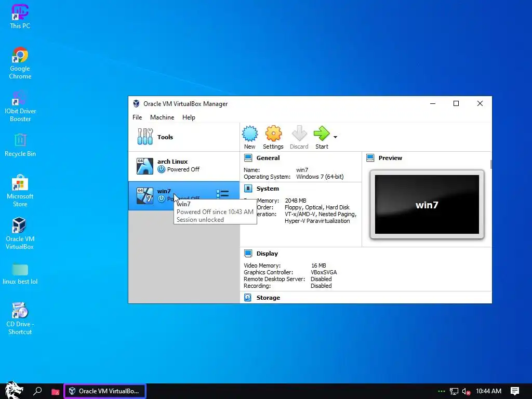Viewport: 532px width, 399px height.
Task: Click the New virtual machine icon
Action: pyautogui.click(x=250, y=134)
